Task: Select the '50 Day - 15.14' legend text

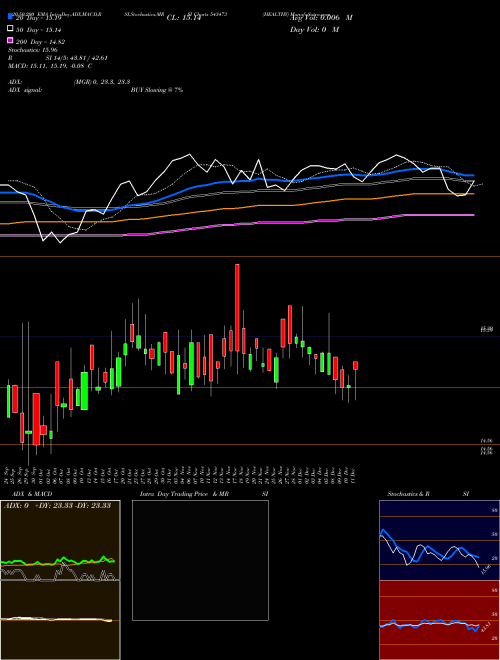Action: tap(39, 30)
